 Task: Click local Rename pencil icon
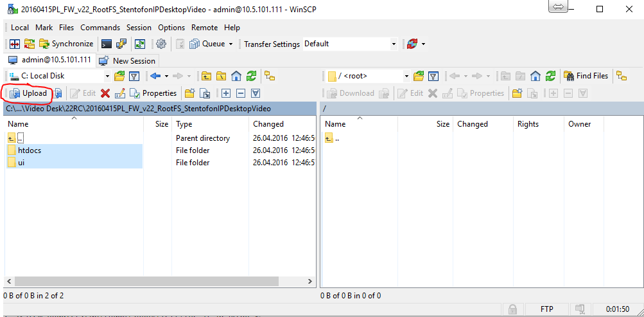click(x=120, y=93)
